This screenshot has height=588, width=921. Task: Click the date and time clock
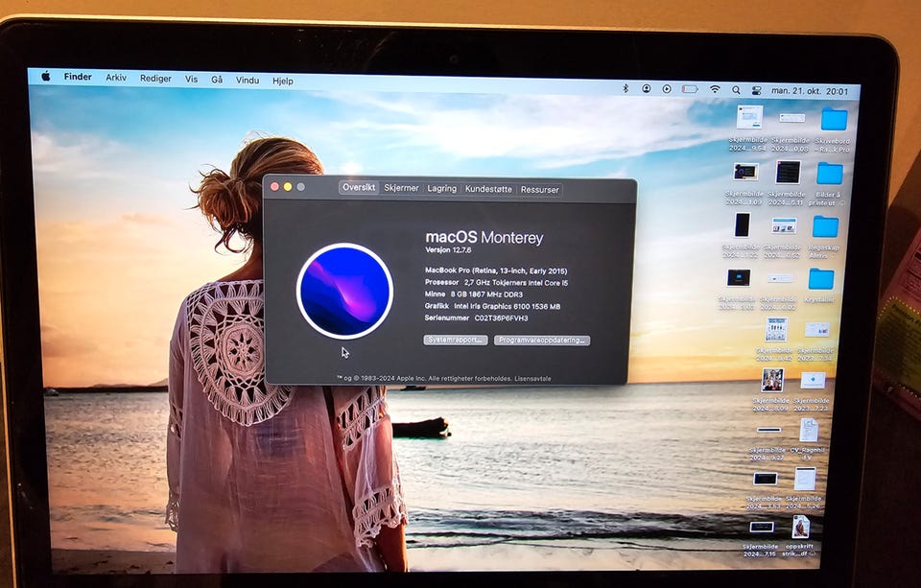click(x=810, y=91)
